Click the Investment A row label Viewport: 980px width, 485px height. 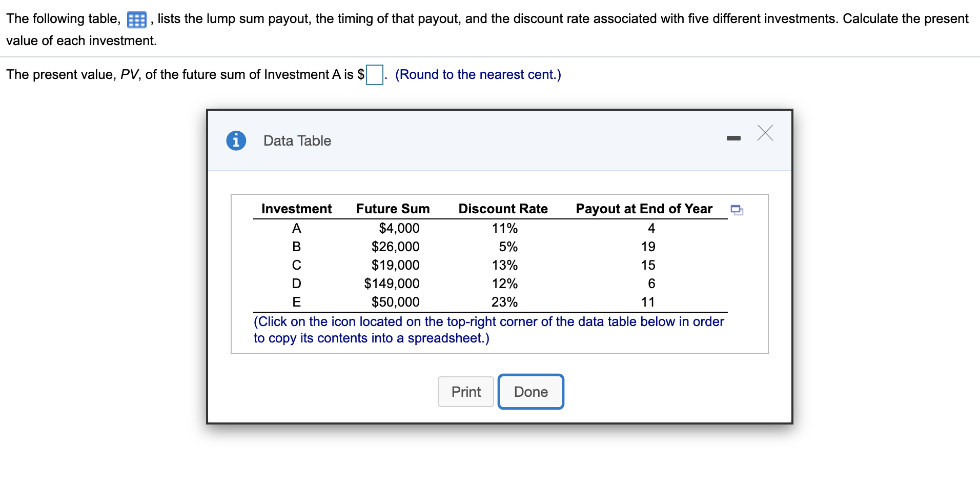(296, 228)
